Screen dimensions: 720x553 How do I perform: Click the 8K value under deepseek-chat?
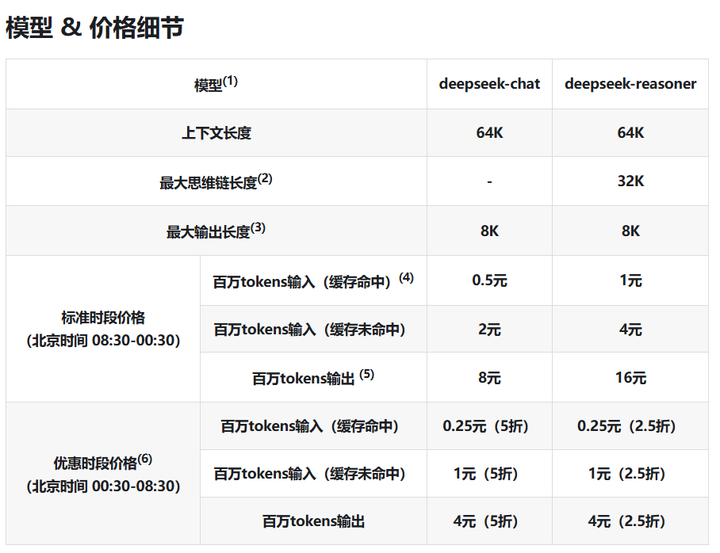click(x=489, y=231)
